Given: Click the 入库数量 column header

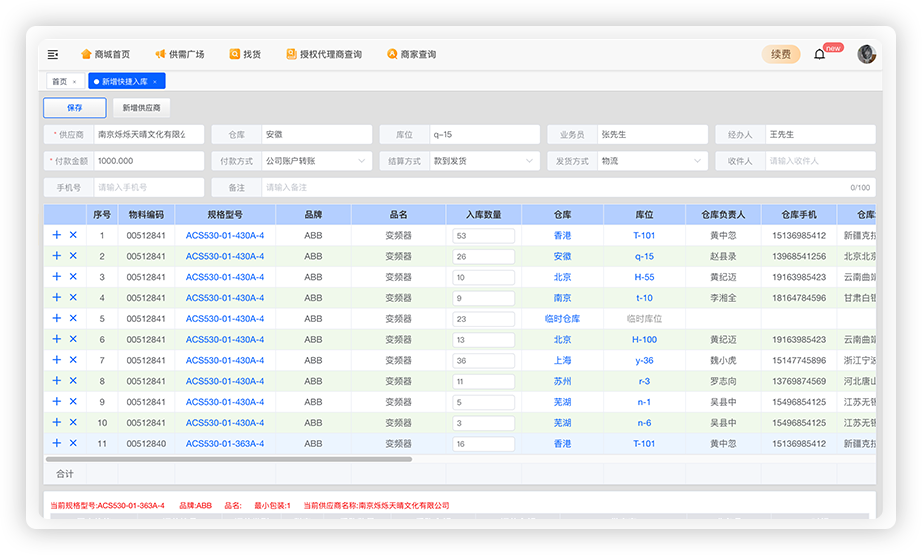Looking at the screenshot, I should (x=483, y=215).
